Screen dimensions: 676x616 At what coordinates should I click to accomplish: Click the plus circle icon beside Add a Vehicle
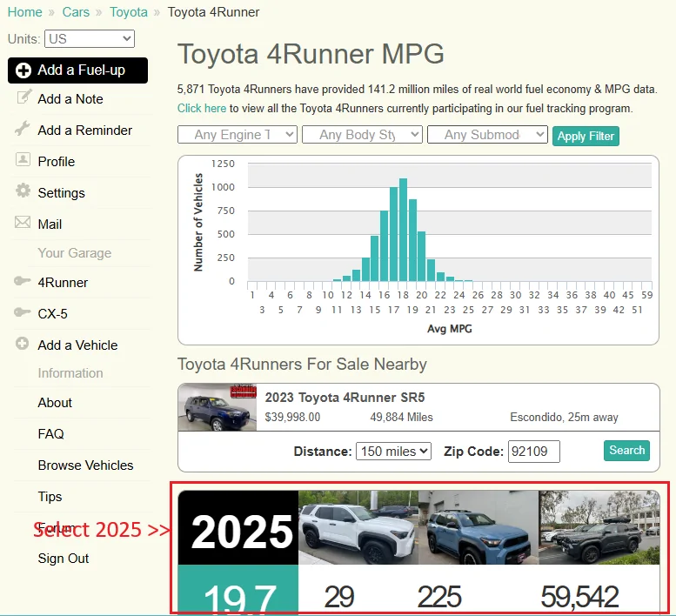point(22,344)
